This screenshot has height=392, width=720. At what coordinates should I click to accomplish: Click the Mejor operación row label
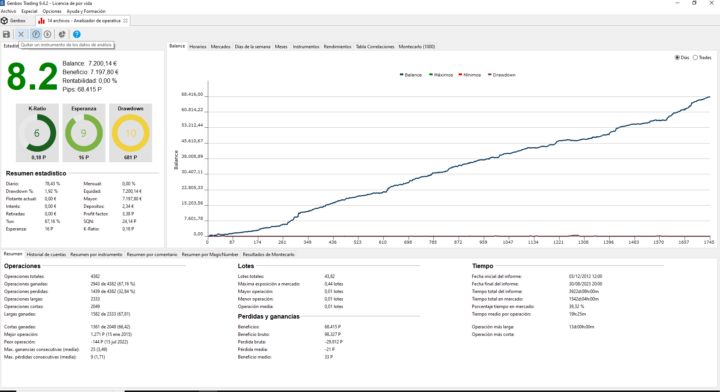(x=20, y=335)
